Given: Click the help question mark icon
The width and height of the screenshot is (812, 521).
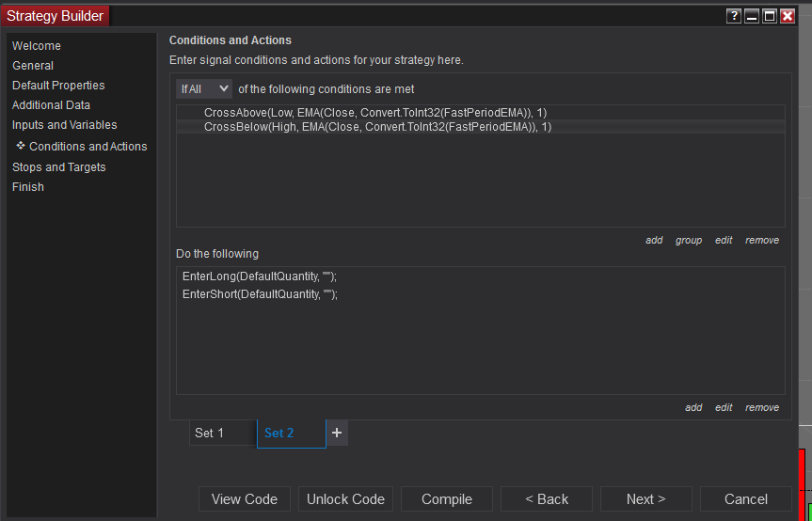Looking at the screenshot, I should click(734, 16).
